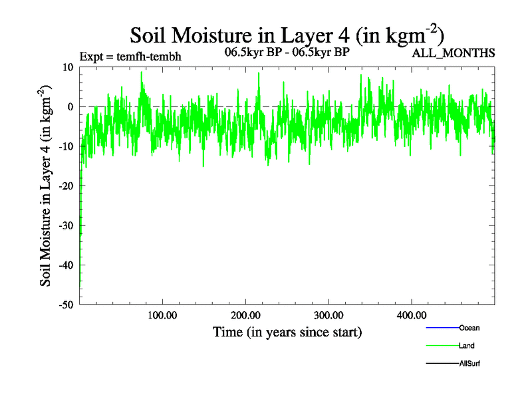The height and width of the screenshot is (399, 532).
Task: Click the 300.00 x-axis tick label
Action: (x=328, y=315)
